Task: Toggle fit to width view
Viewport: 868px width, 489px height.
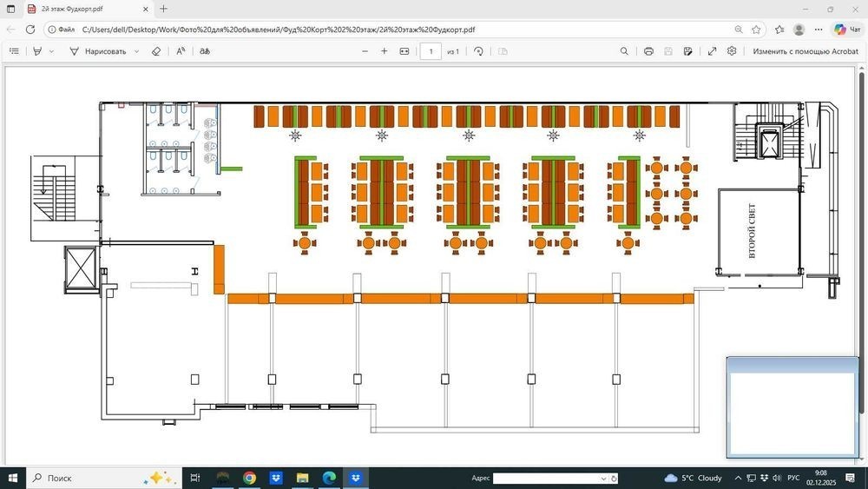Action: click(404, 51)
